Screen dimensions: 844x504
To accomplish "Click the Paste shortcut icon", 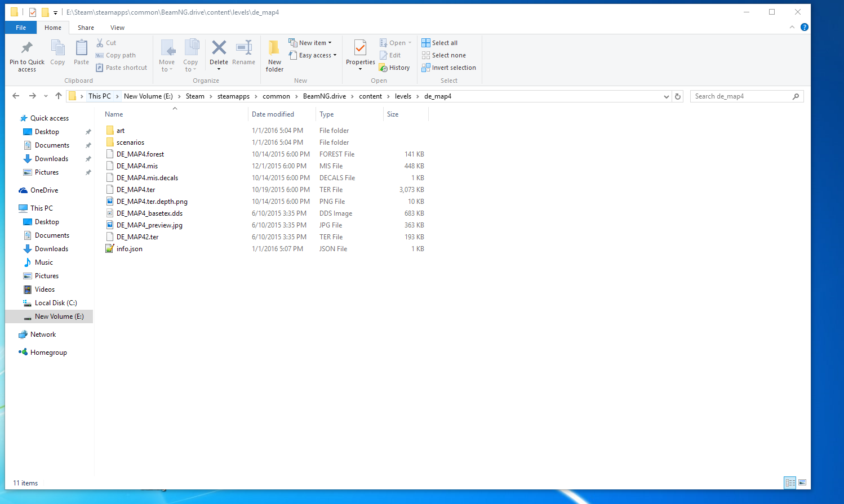I will tap(100, 68).
